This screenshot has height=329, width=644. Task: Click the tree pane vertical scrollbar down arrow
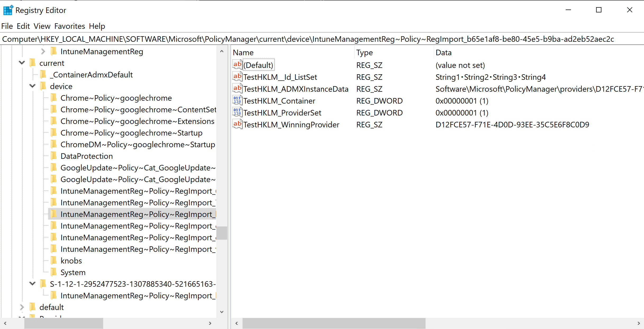coord(222,312)
